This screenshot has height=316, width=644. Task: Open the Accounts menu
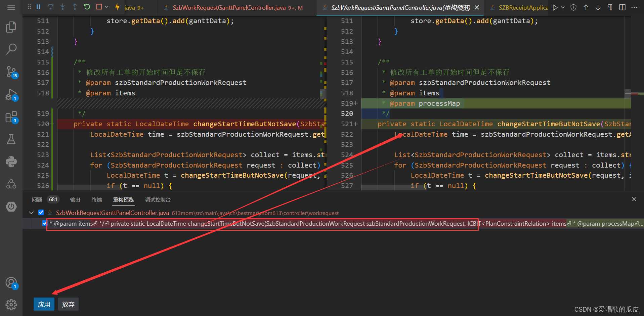tap(11, 283)
